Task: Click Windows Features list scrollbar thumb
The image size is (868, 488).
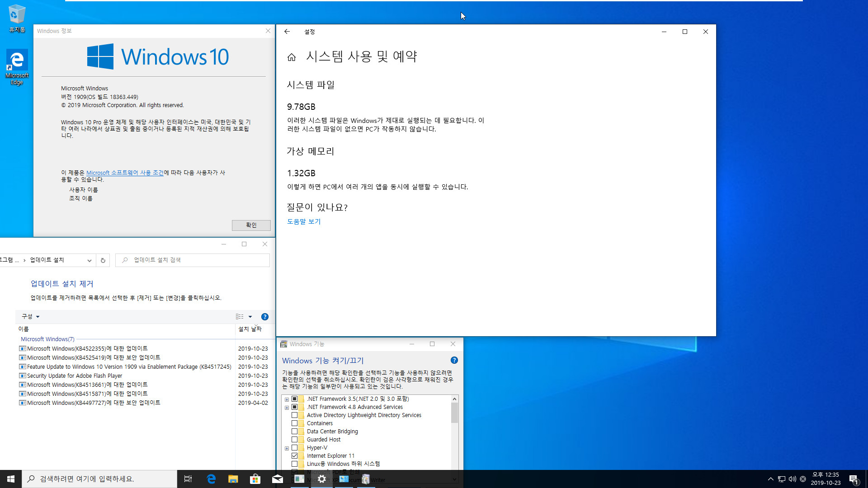Action: (454, 412)
